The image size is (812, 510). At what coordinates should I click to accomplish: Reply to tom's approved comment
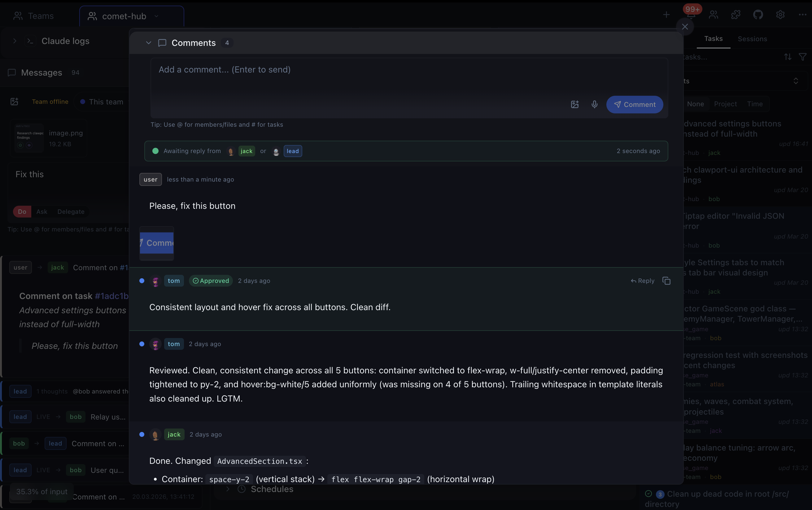(643, 280)
